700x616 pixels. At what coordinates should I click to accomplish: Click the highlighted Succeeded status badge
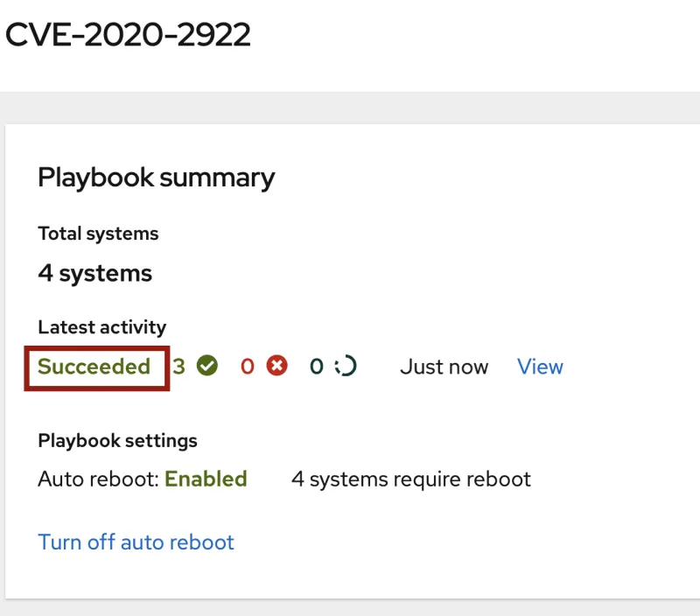tap(94, 367)
